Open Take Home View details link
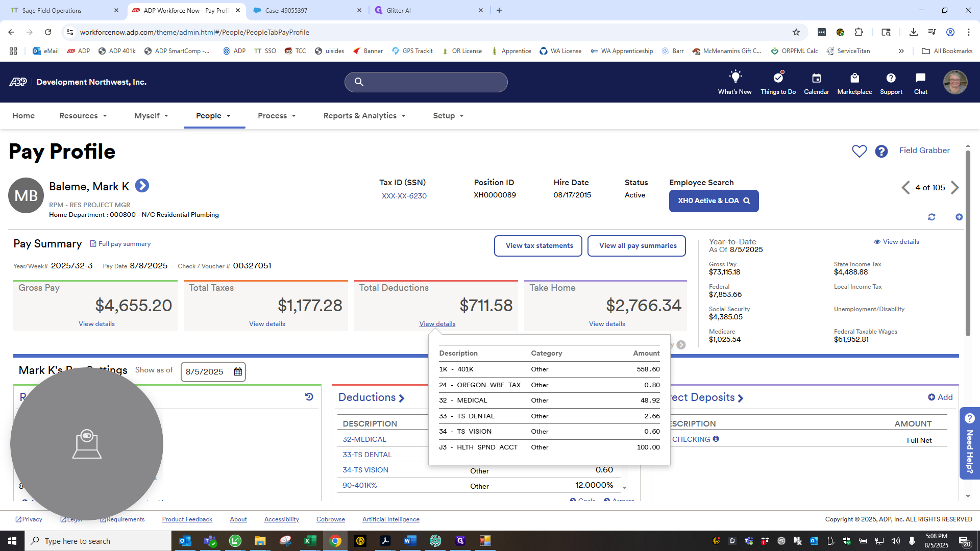Screen dimensions: 980x551 [607, 324]
